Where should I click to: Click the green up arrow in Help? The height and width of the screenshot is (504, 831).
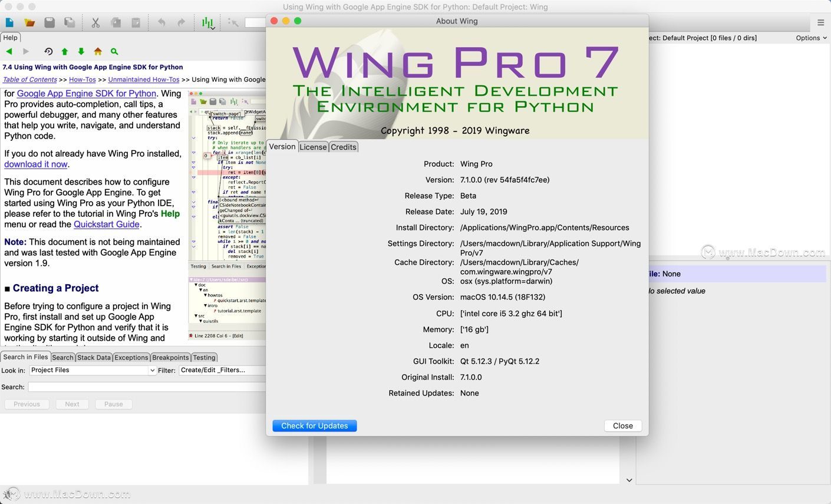tap(65, 51)
